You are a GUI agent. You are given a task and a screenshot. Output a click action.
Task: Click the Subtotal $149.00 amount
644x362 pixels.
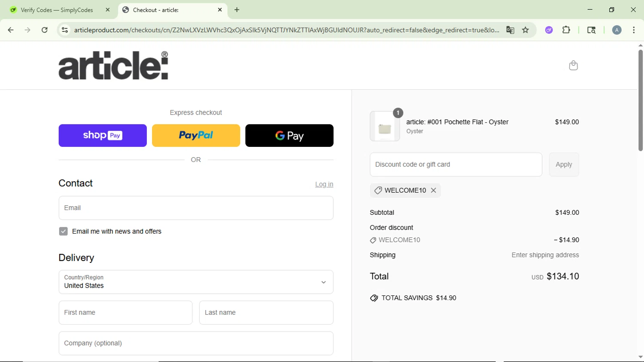point(567,213)
